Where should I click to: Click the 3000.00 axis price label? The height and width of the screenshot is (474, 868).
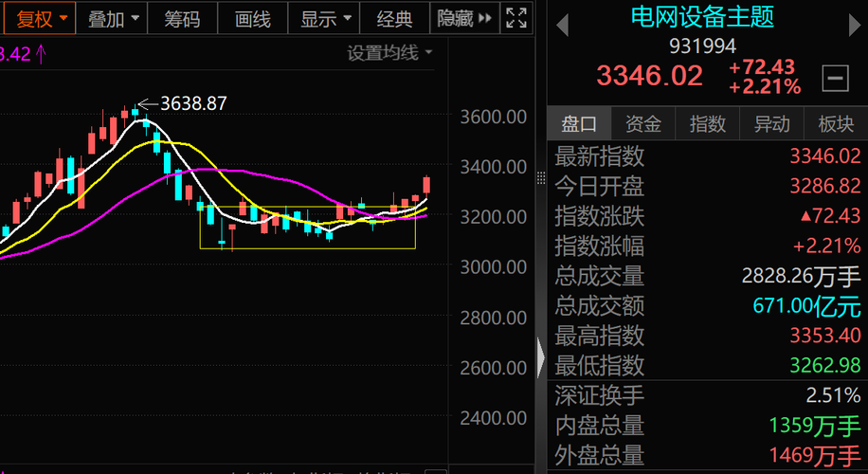tap(494, 267)
